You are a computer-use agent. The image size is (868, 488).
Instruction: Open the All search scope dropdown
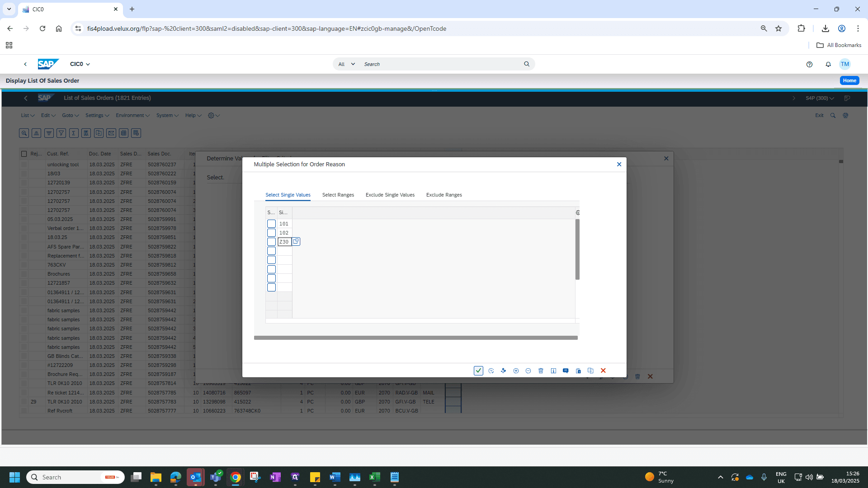click(x=347, y=64)
